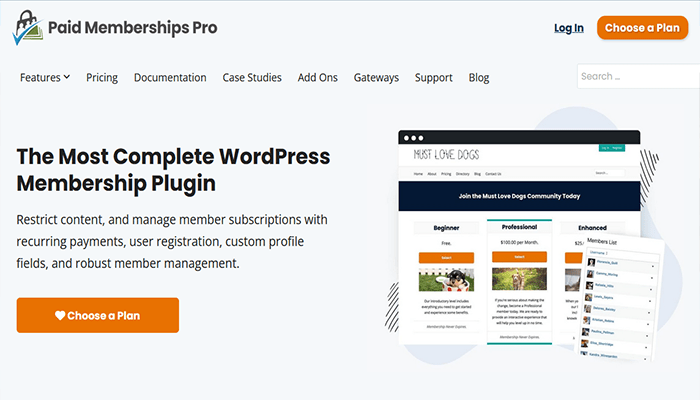Focus the Search input field
This screenshot has width=700, height=400.
point(638,76)
